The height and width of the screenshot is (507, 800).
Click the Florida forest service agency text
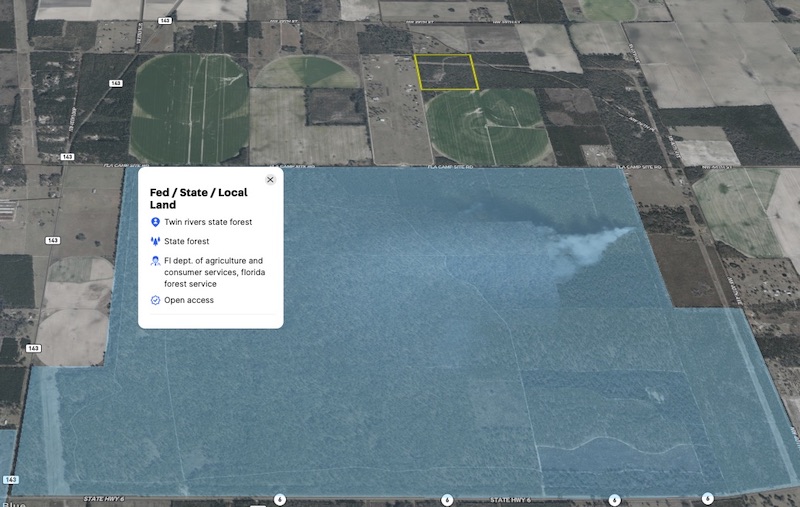pos(213,272)
